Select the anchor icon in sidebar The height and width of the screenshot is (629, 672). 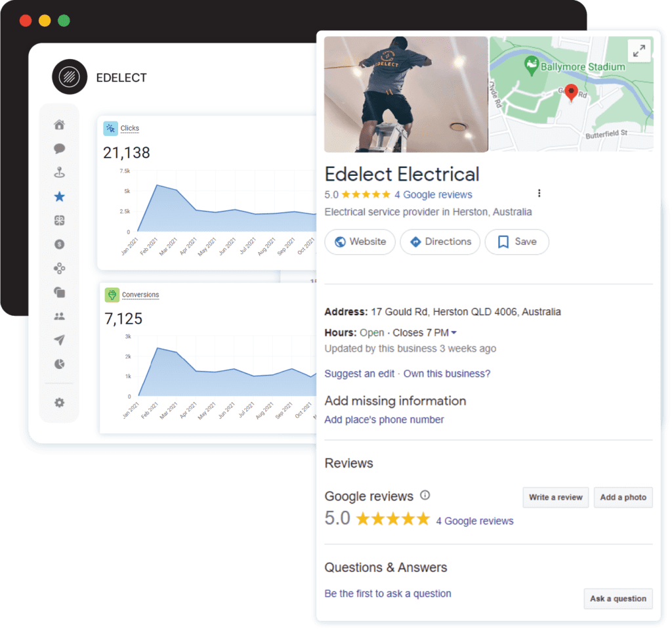click(x=60, y=173)
